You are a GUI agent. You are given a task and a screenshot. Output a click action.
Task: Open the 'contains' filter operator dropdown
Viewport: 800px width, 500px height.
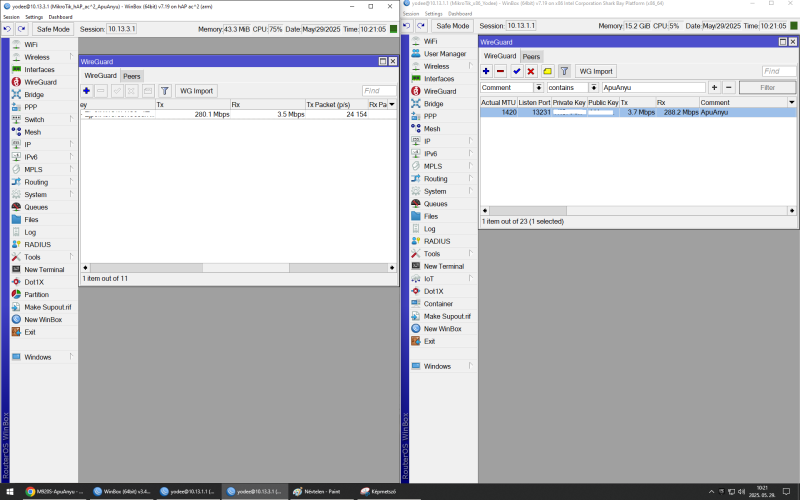coord(593,88)
